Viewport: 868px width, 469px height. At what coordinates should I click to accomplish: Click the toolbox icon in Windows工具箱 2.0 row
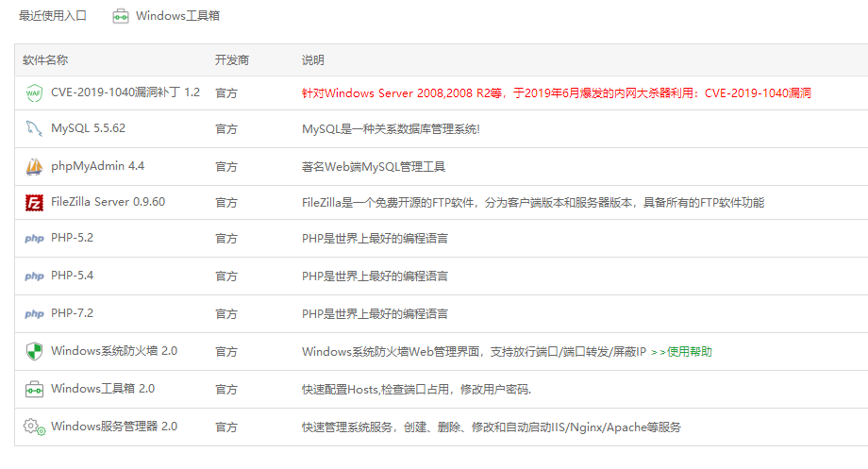[x=34, y=390]
